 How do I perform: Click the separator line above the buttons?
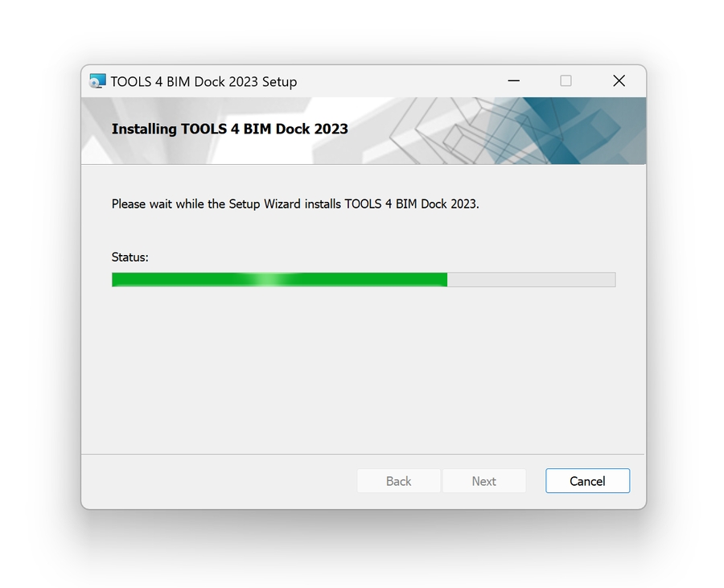click(x=364, y=454)
